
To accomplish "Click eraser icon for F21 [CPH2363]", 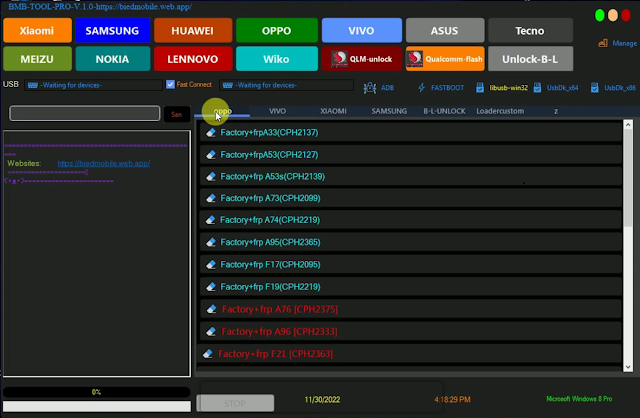I will pos(208,354).
